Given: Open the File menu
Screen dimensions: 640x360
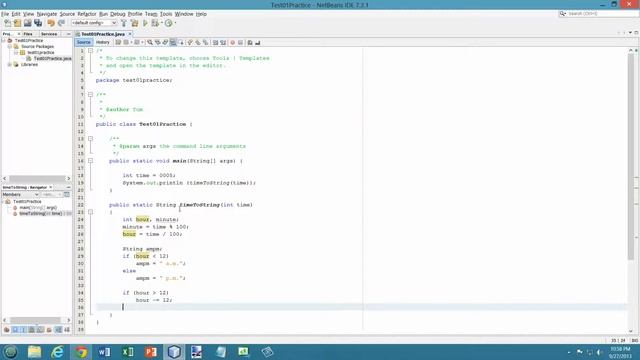Looking at the screenshot, I should [5, 14].
